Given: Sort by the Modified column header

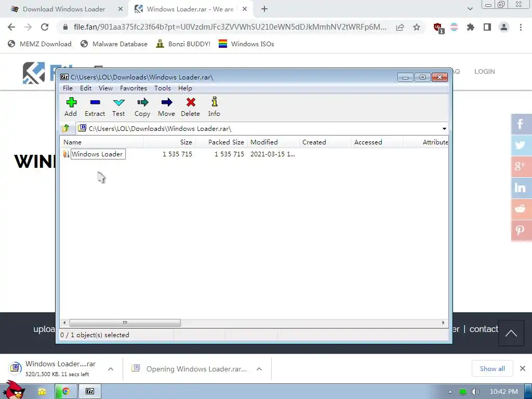Looking at the screenshot, I should click(273, 142).
